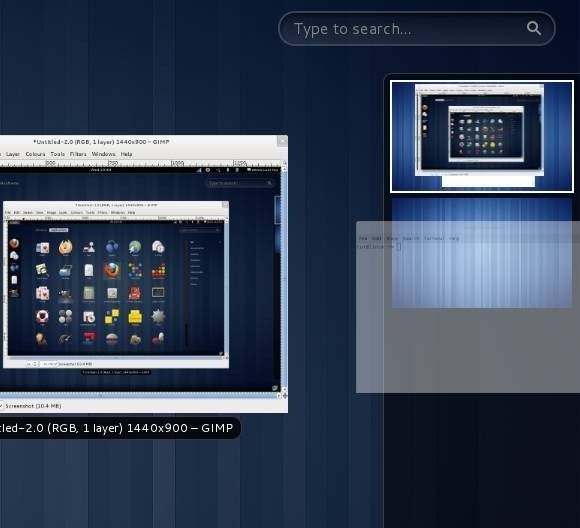Click the magnifier icon in search box

coord(534,28)
